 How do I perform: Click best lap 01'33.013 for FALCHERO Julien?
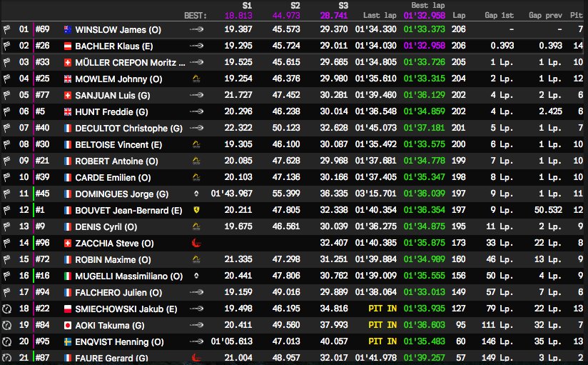pyautogui.click(x=425, y=292)
